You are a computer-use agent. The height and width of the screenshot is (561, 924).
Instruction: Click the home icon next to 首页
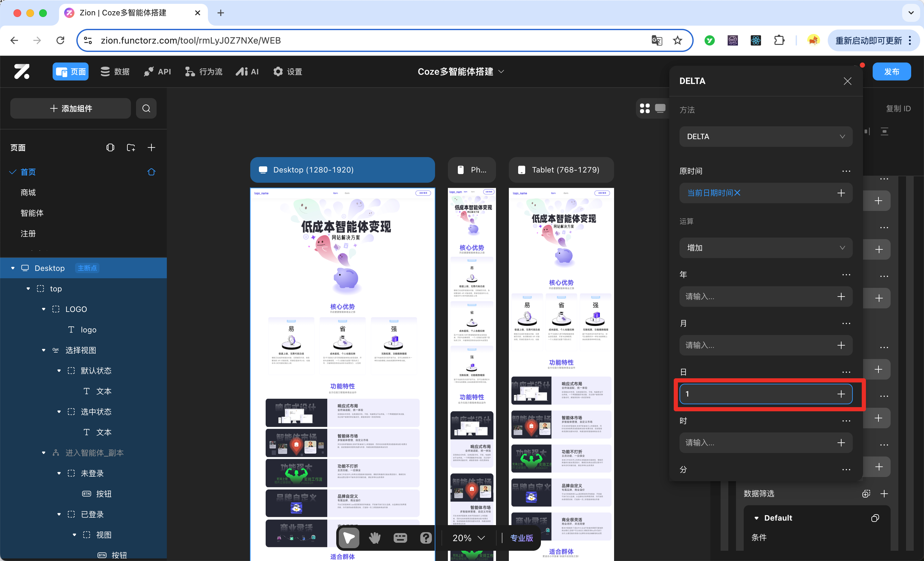pyautogui.click(x=151, y=172)
